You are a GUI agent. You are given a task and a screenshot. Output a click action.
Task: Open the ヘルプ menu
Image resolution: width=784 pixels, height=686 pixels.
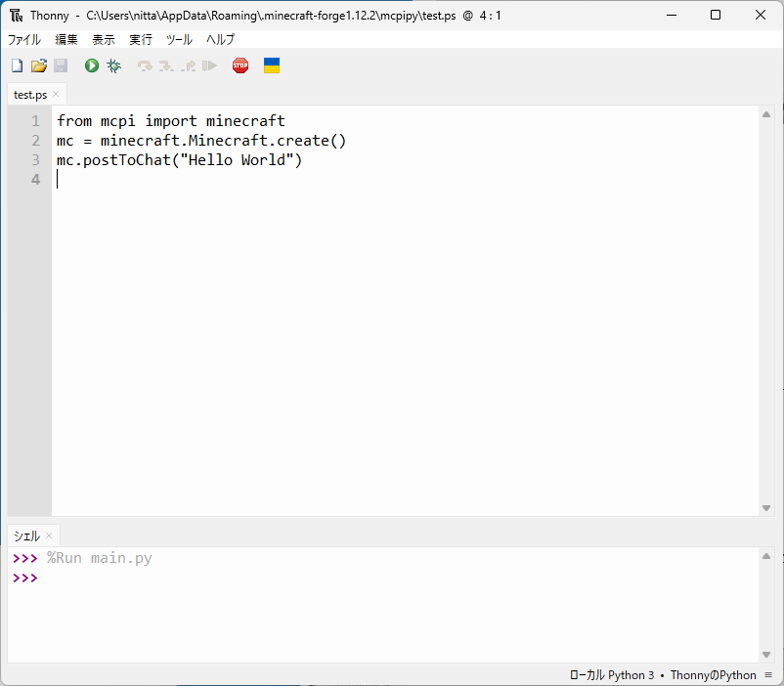[220, 40]
